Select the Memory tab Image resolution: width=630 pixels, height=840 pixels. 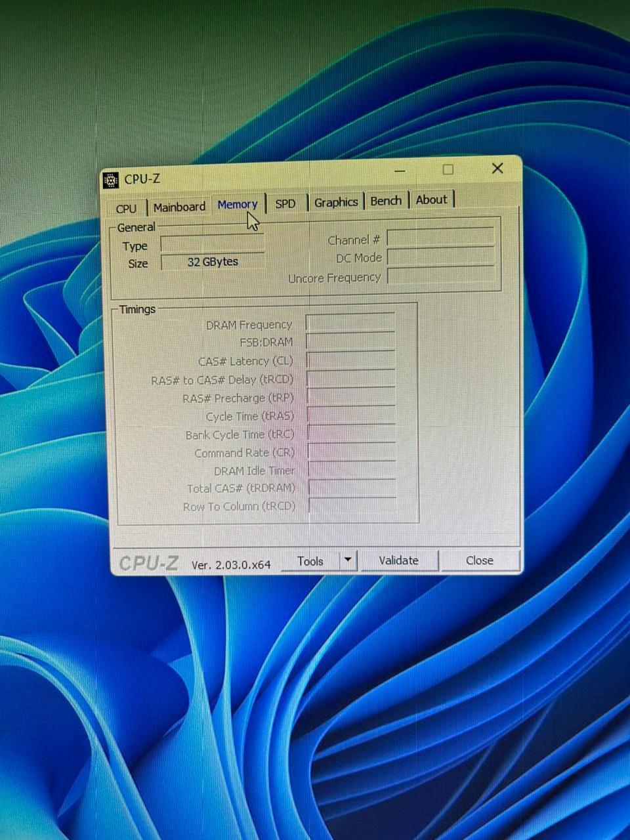(237, 204)
